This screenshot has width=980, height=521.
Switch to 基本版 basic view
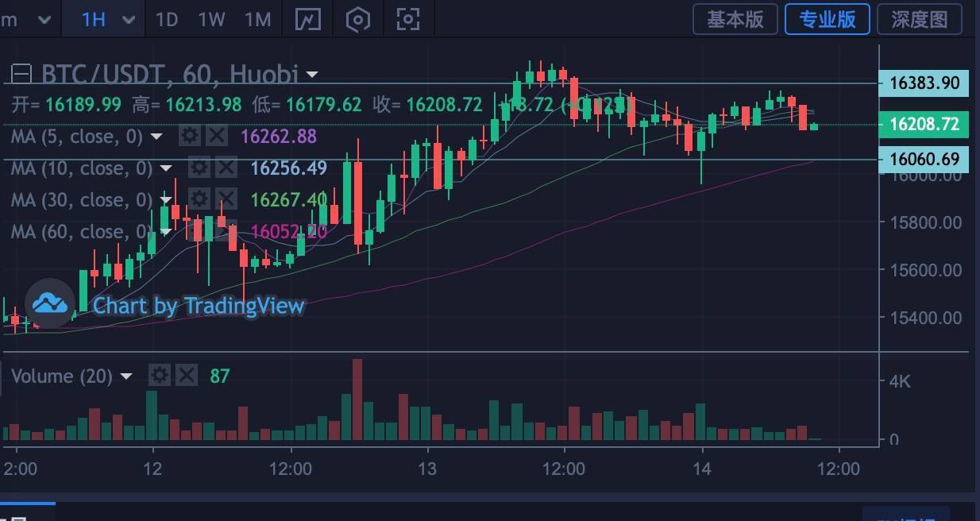tap(735, 19)
